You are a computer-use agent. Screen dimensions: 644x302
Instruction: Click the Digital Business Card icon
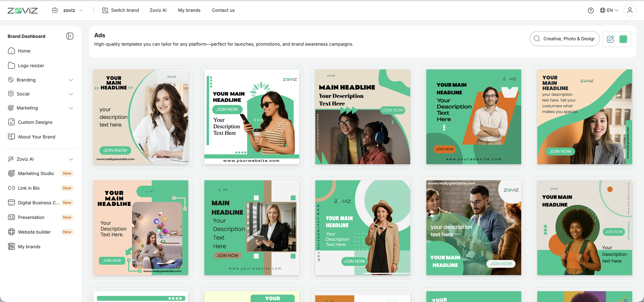pyautogui.click(x=11, y=203)
